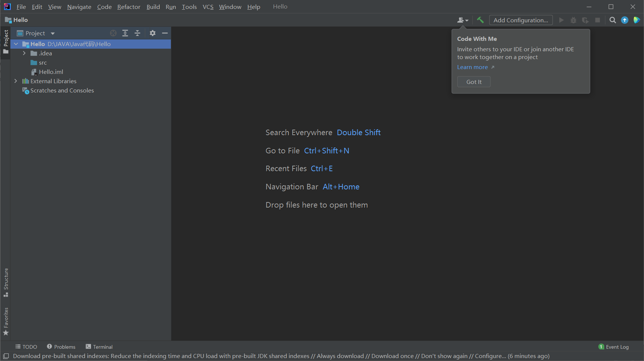Viewport: 644px width, 361px height.
Task: Click Collapse All icon in Project panel
Action: point(137,33)
